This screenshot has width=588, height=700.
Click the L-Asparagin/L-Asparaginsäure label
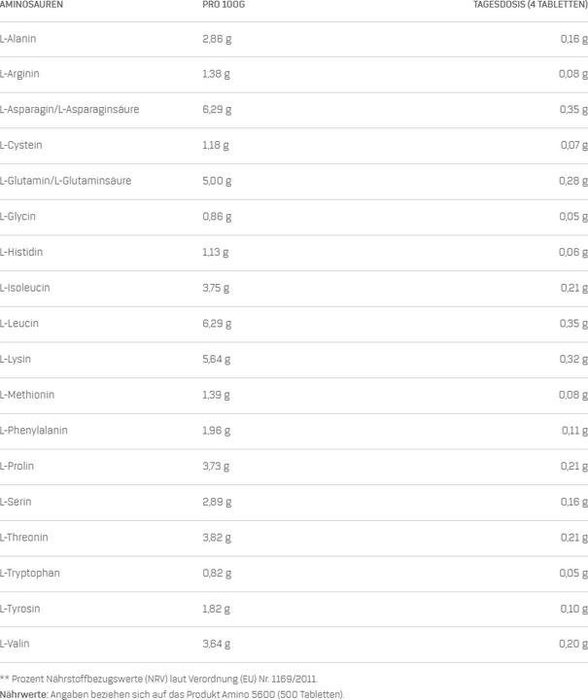pyautogui.click(x=70, y=109)
